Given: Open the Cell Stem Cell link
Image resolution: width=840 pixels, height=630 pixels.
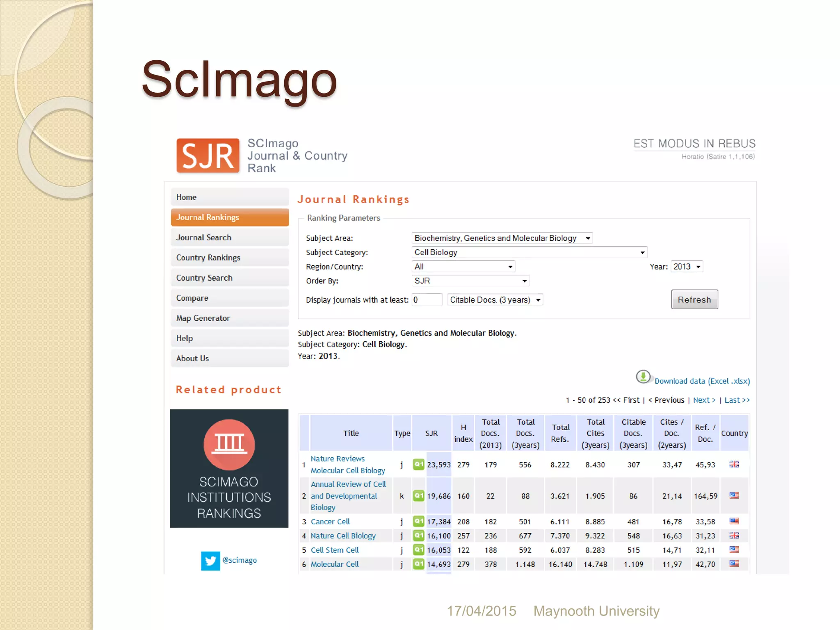Looking at the screenshot, I should [334, 550].
